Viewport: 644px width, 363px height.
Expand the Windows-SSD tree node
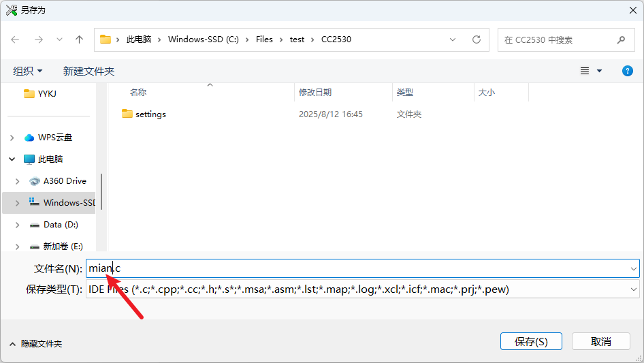tap(17, 203)
